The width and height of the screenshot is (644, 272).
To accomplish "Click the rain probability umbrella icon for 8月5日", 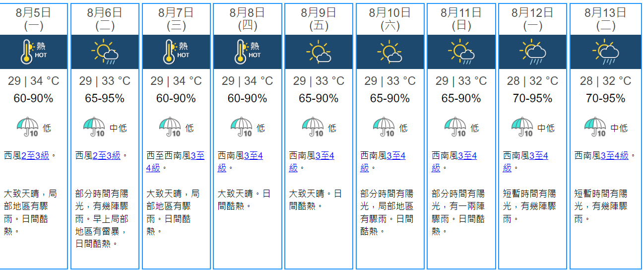I will click(27, 128).
